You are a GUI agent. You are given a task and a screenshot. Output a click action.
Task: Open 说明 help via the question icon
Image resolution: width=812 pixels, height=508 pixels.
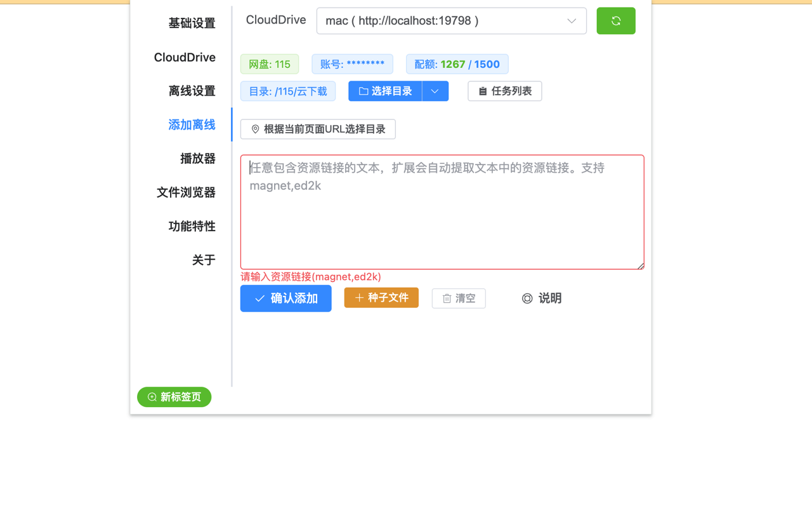[527, 298]
